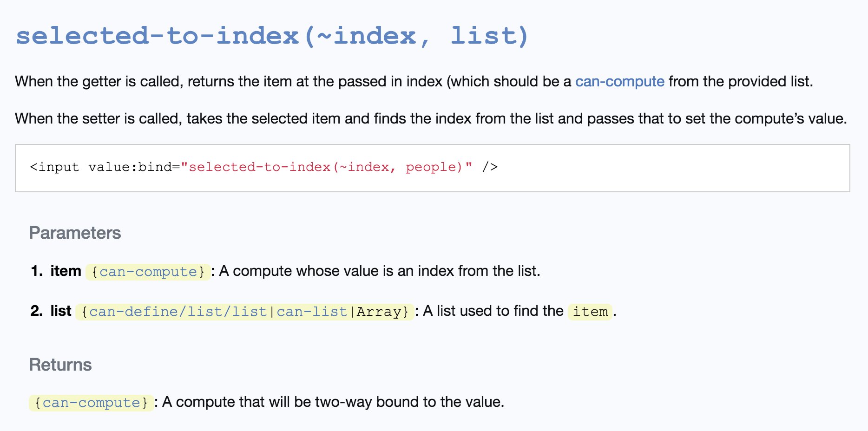Screen dimensions: 868x431
Task: Click 'A compute that will be two-way bound' text
Action: coord(276,402)
